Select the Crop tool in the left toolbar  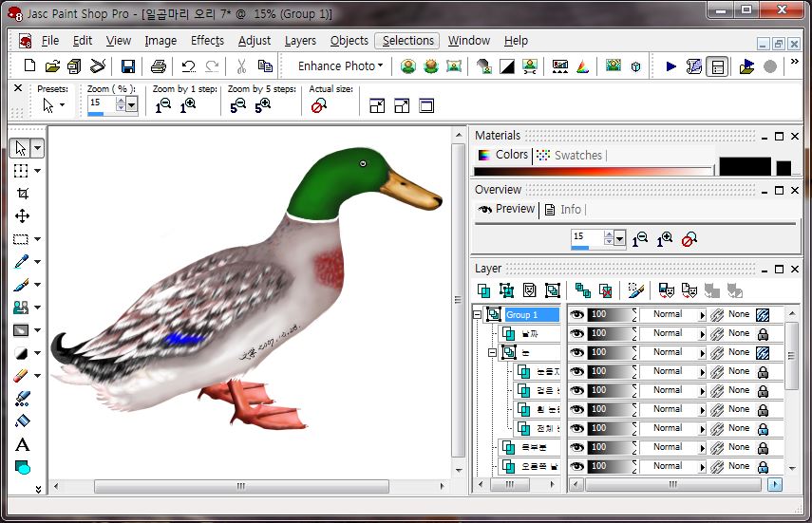pyautogui.click(x=22, y=193)
